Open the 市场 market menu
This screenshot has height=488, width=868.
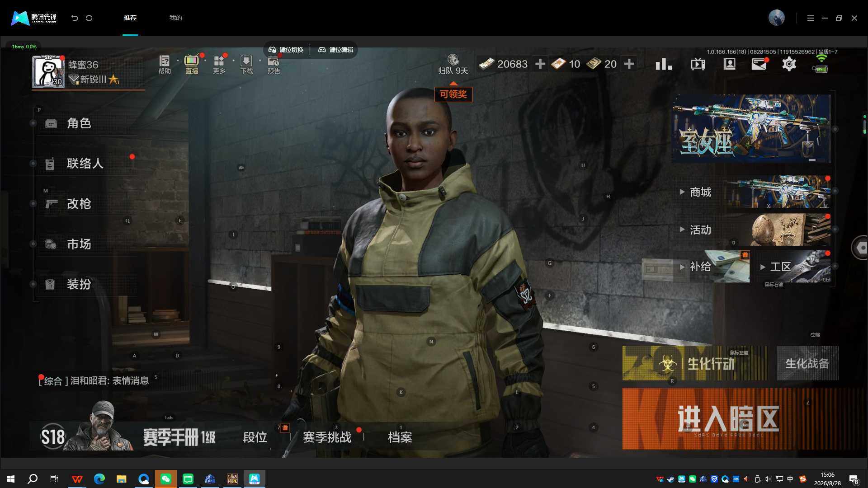coord(79,244)
